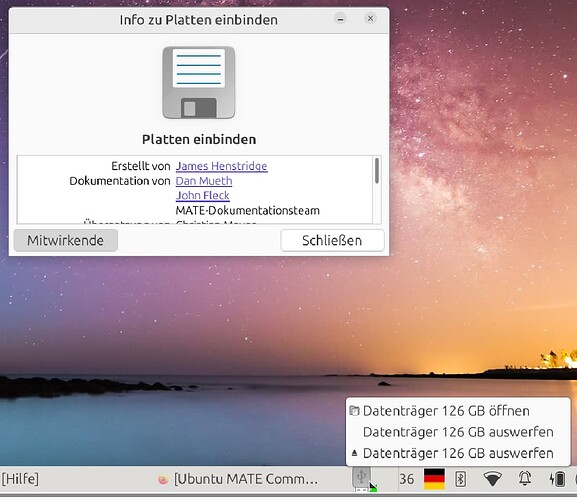Click the Schließen button
This screenshot has height=500, width=577.
click(x=332, y=241)
